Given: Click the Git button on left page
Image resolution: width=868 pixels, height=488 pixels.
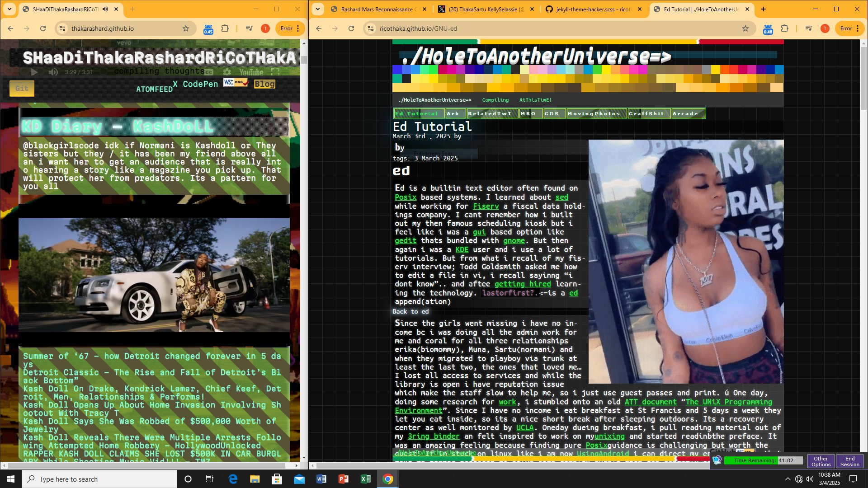Looking at the screenshot, I should (22, 89).
